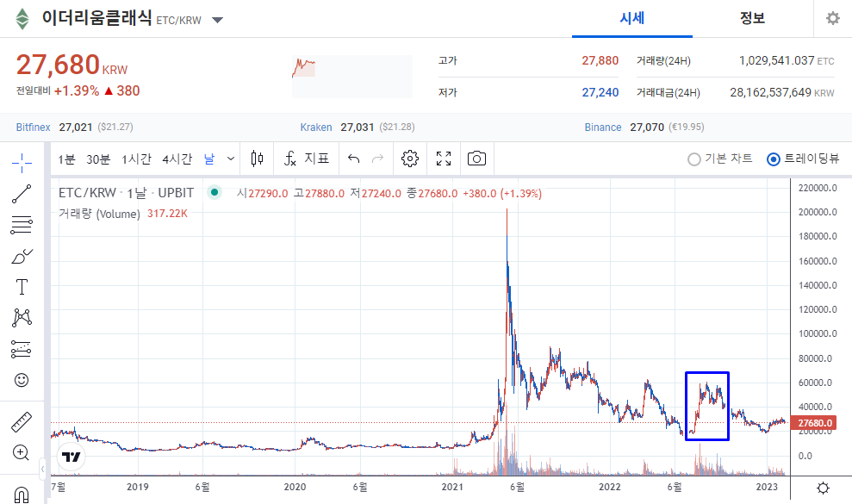The width and height of the screenshot is (852, 504).
Task: Select the text annotation tool
Action: point(22,287)
